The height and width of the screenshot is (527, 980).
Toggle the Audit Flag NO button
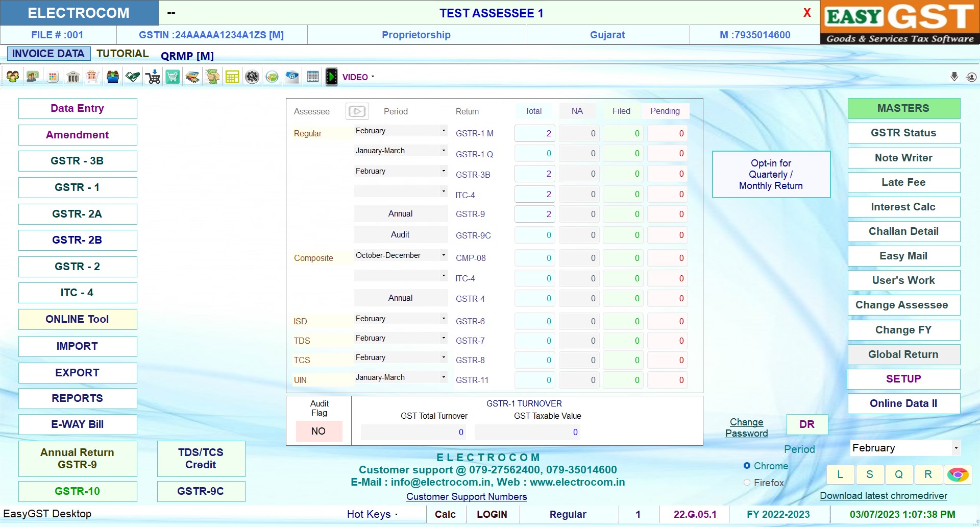coord(318,432)
